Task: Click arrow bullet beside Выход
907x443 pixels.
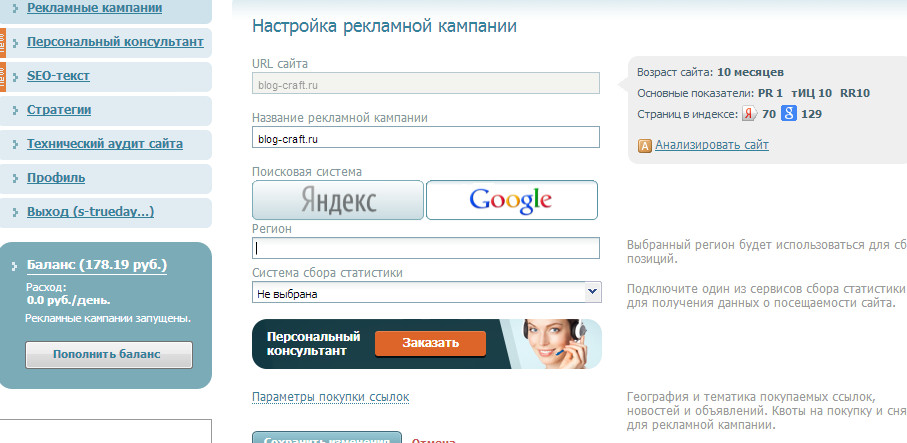Action: tap(16, 212)
